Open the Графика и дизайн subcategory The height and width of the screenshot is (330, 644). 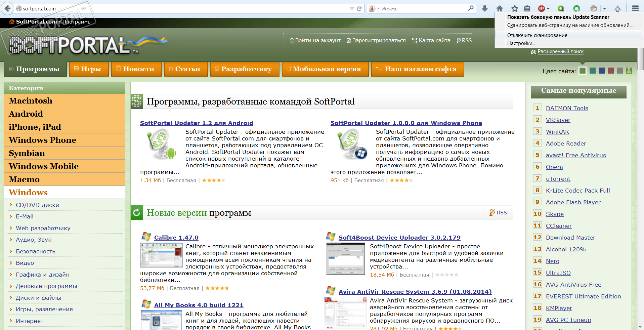pos(43,275)
